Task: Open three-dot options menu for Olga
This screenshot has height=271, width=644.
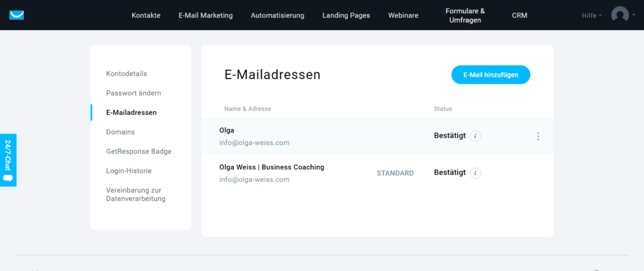Action: tap(538, 136)
